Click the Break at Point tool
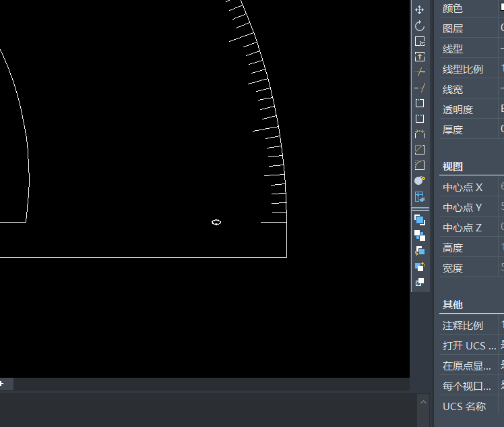 420,103
